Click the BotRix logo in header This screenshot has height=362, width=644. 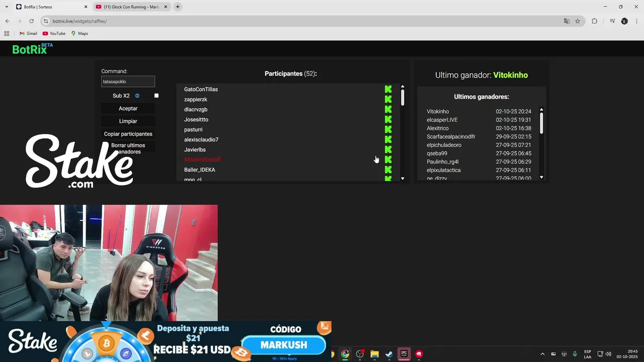pyautogui.click(x=32, y=49)
